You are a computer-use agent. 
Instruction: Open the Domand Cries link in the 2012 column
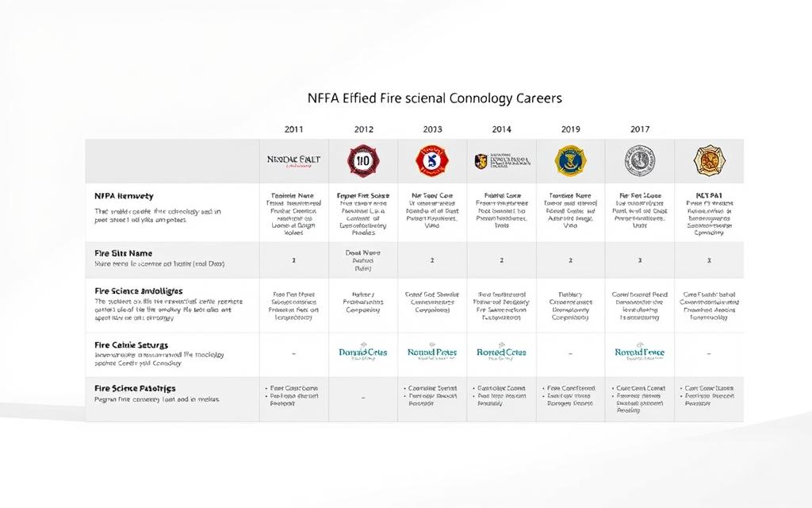[x=362, y=352]
